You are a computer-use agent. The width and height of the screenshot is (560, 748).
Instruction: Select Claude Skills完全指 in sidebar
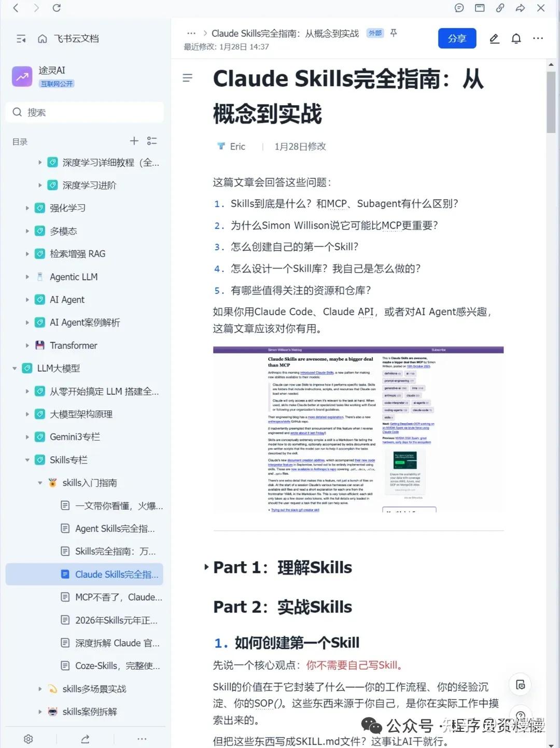coord(85,574)
